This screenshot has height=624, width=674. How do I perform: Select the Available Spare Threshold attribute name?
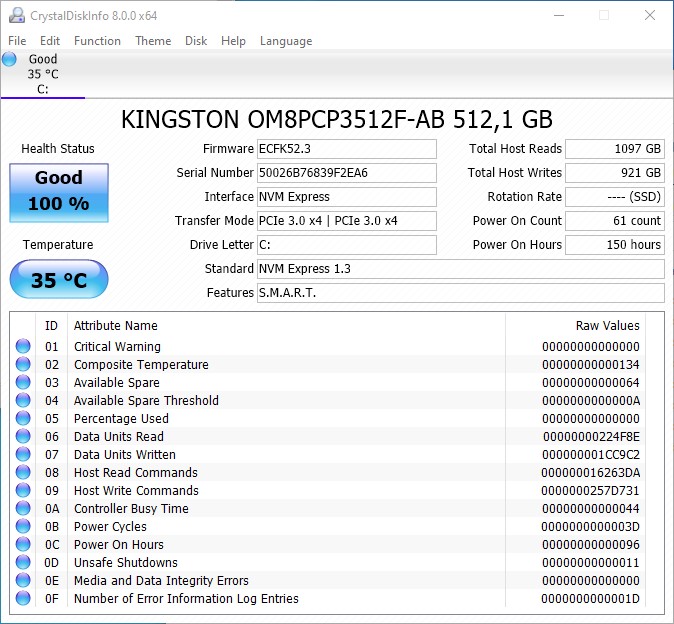tap(146, 401)
